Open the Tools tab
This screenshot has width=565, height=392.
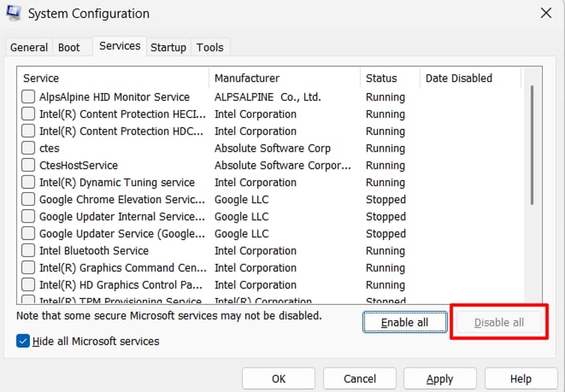point(210,47)
